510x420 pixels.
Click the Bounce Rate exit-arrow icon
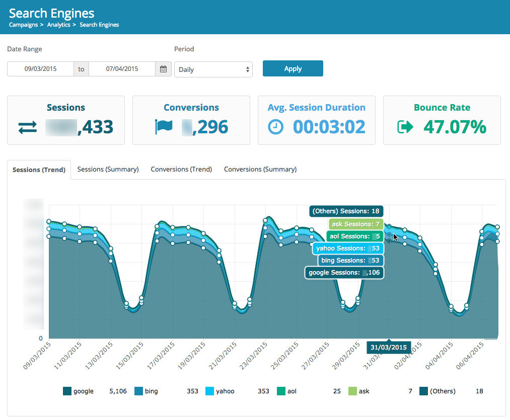tap(405, 127)
